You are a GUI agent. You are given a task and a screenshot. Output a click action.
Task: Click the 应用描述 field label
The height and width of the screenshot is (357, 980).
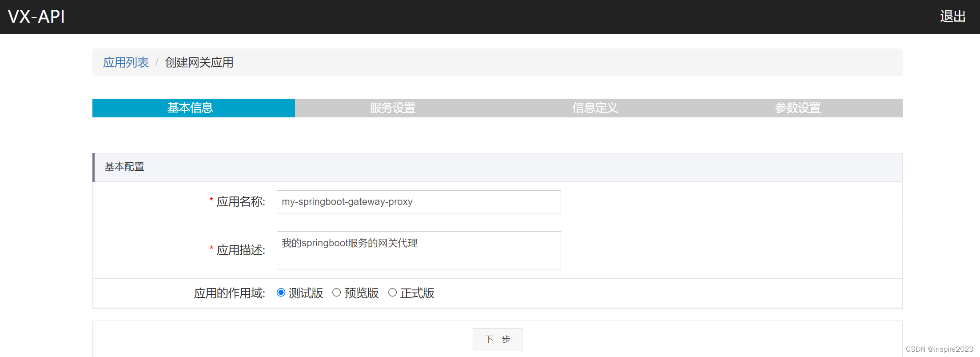[x=241, y=250]
